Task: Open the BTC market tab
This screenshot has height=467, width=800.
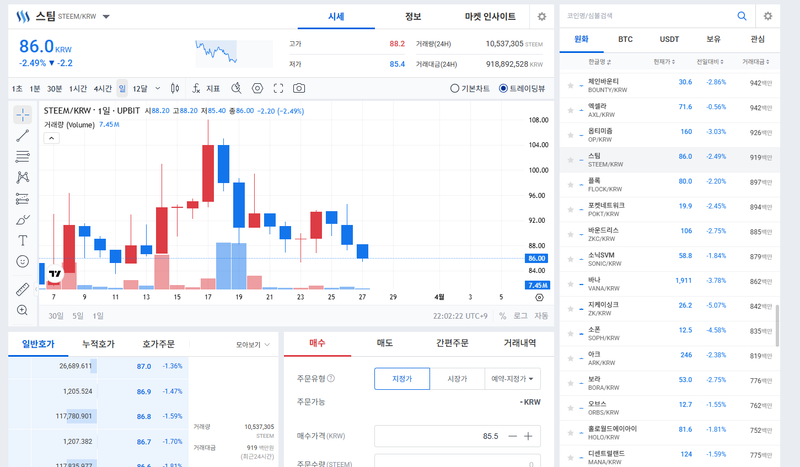Action: 625,40
